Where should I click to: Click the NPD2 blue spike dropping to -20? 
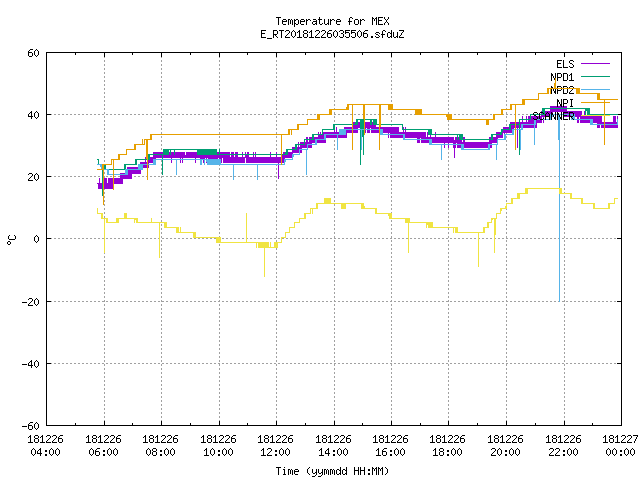[559, 212]
